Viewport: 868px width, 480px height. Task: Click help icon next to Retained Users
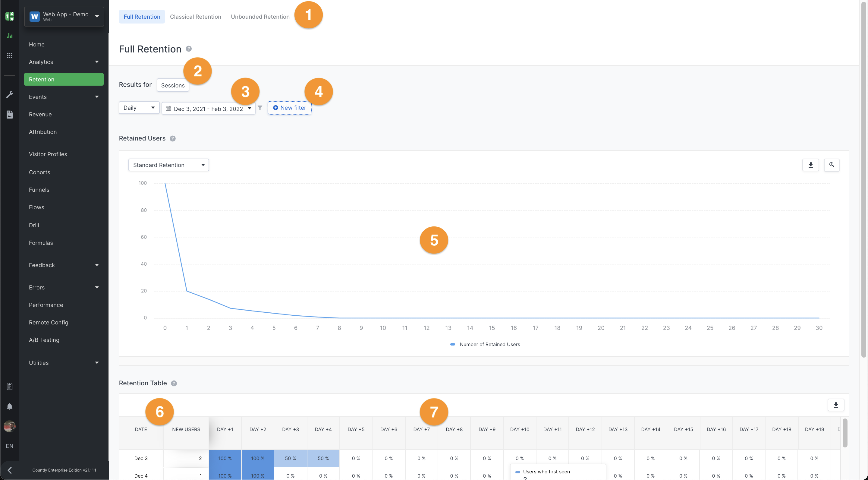point(172,138)
